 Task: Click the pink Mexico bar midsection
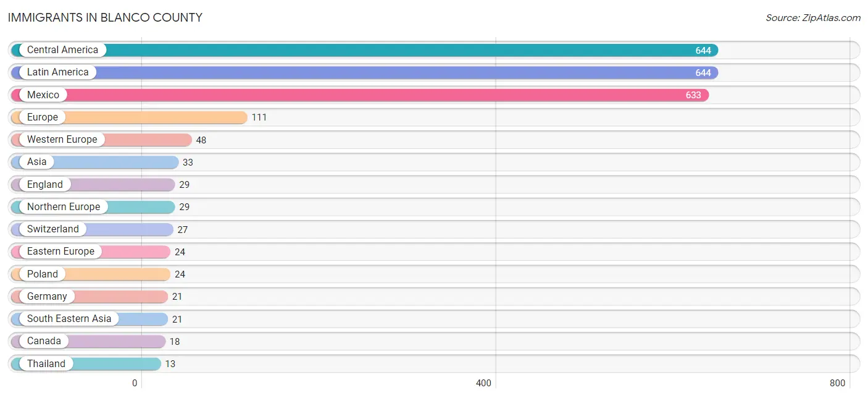[360, 95]
